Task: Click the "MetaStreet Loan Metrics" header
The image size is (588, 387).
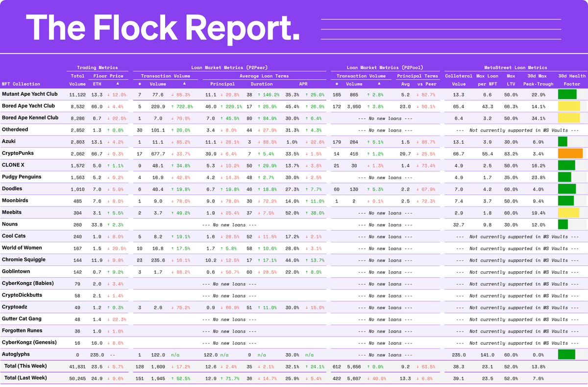Action: [515, 68]
